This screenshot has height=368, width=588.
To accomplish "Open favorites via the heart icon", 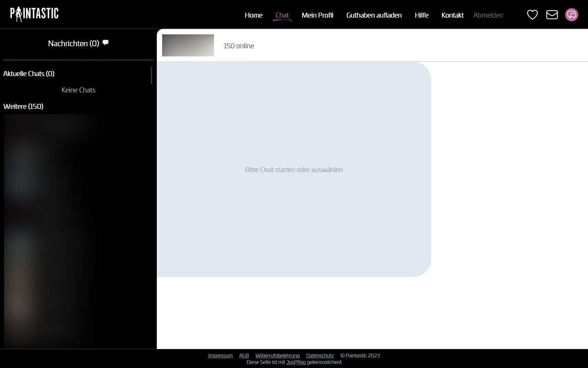I will (x=532, y=15).
